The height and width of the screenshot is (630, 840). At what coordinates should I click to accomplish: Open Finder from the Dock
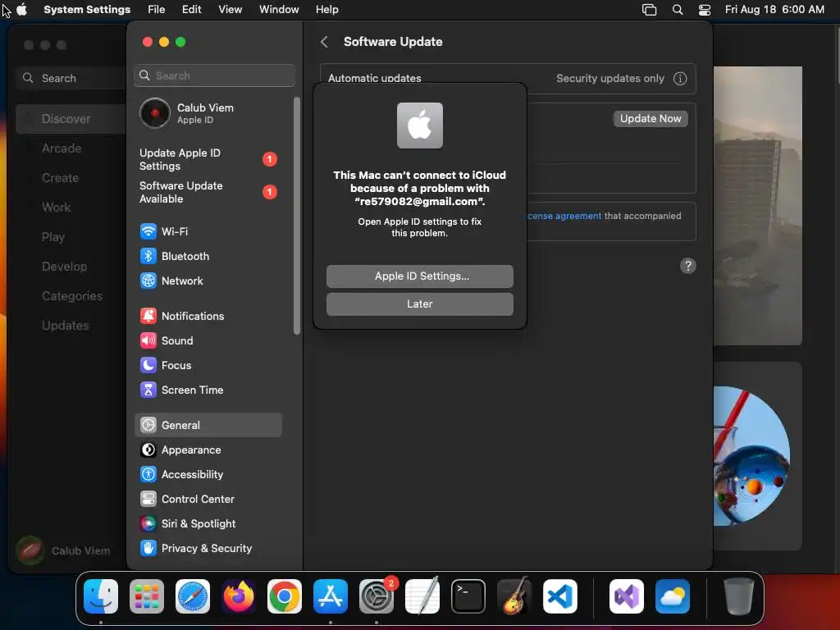pyautogui.click(x=101, y=596)
